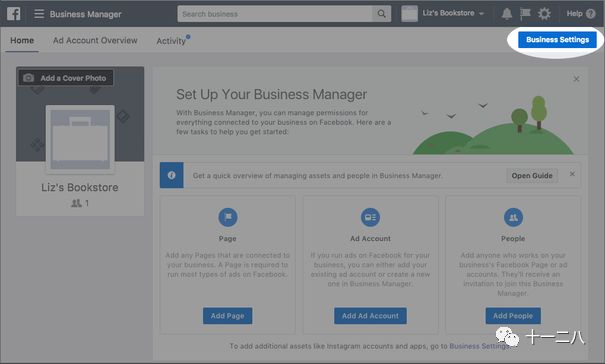Image resolution: width=605 pixels, height=364 pixels.
Task: Click the people count icon under Liz's Bookstore
Action: [x=76, y=203]
